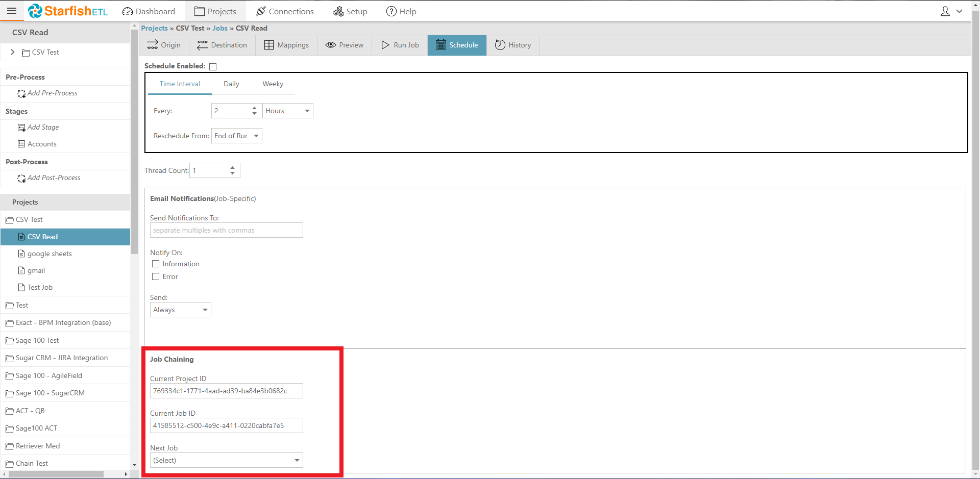Open the Mappings tab
Screen dimensions: 980x479
(286, 45)
